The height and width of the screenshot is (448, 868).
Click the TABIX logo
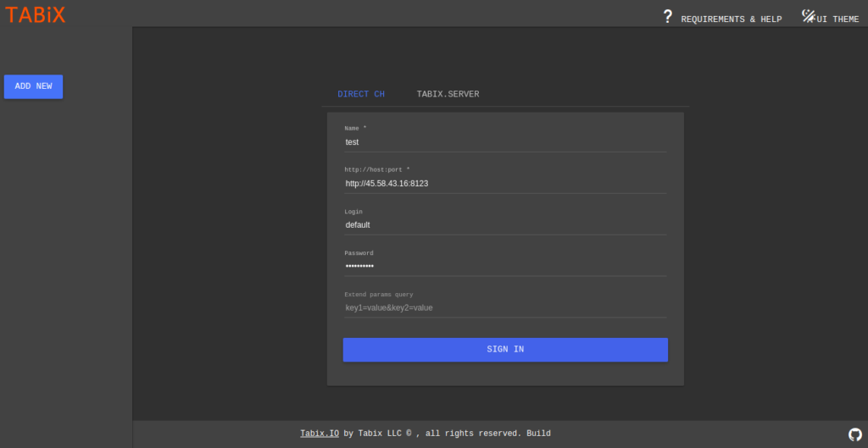coord(36,14)
